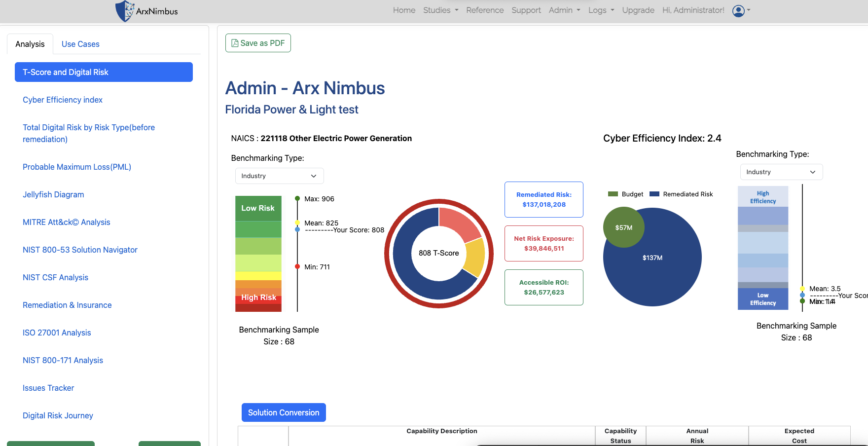868x446 pixels.
Task: Click the High Risk red band
Action: [x=258, y=299]
